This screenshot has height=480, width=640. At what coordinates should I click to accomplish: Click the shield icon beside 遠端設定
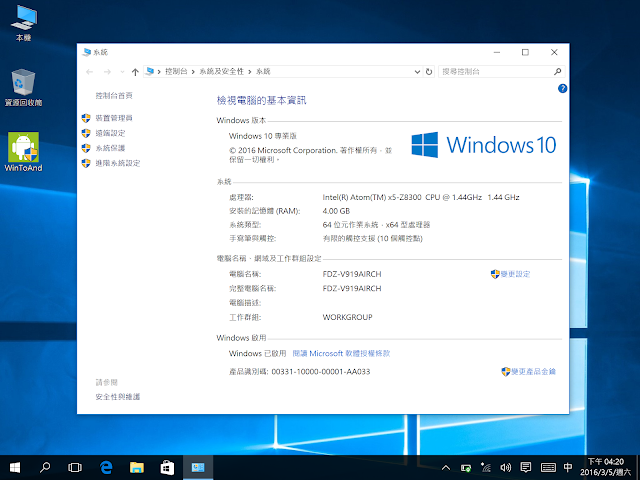point(86,133)
